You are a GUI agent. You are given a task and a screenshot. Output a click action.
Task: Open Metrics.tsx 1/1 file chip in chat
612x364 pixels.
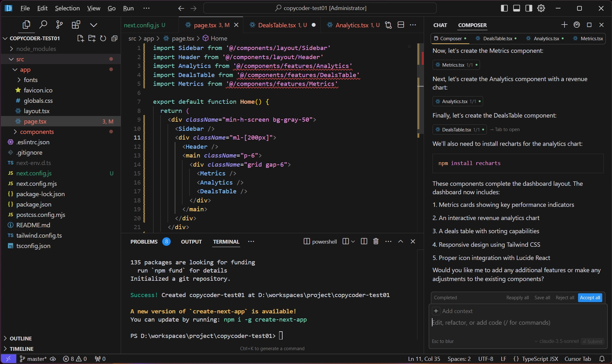[x=456, y=65]
